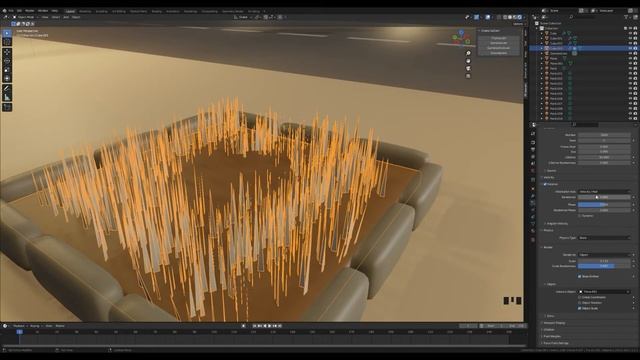Toggle the Dynamic checkbox
Image resolution: width=640 pixels, height=360 pixels.
click(580, 216)
